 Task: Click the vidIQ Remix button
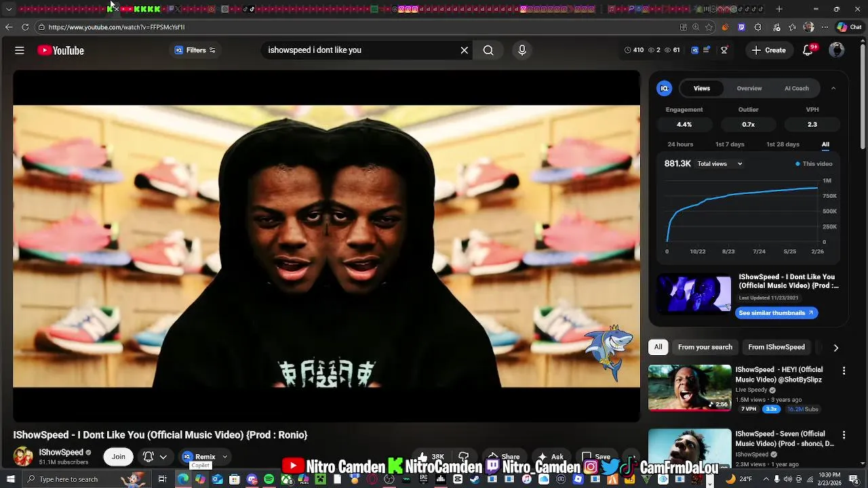tap(199, 457)
